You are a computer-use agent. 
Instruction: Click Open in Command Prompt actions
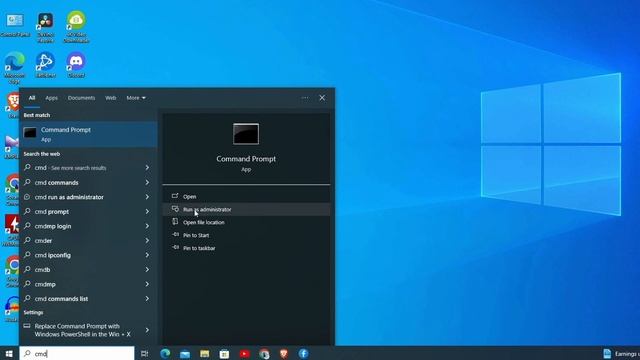coord(246,196)
